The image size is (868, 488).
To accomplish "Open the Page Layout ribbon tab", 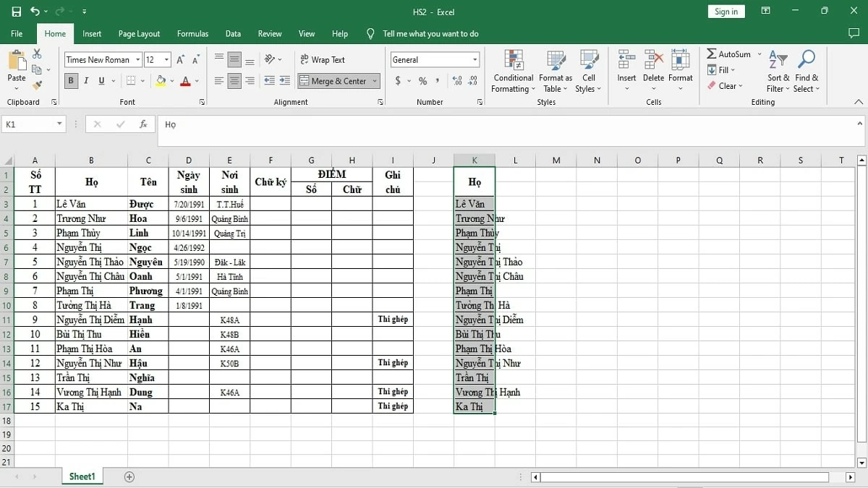I will (x=139, y=33).
